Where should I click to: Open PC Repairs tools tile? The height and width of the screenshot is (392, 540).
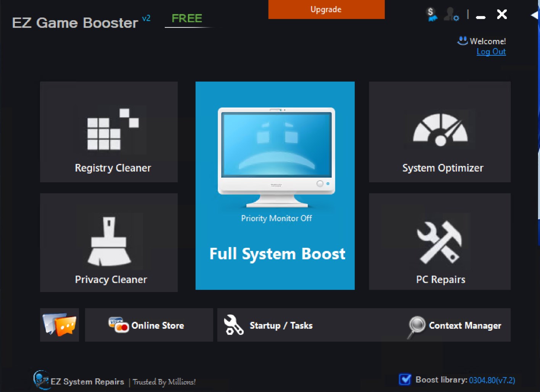tap(440, 241)
